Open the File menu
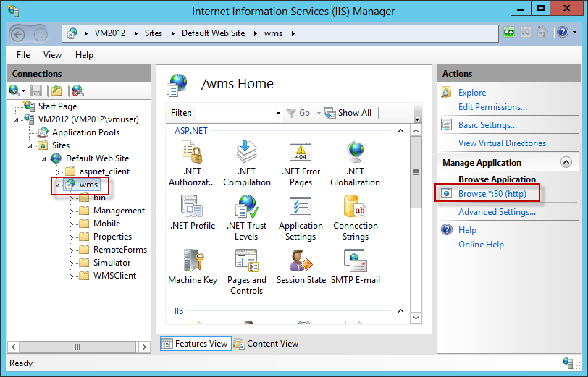This screenshot has width=588, height=377. point(23,55)
